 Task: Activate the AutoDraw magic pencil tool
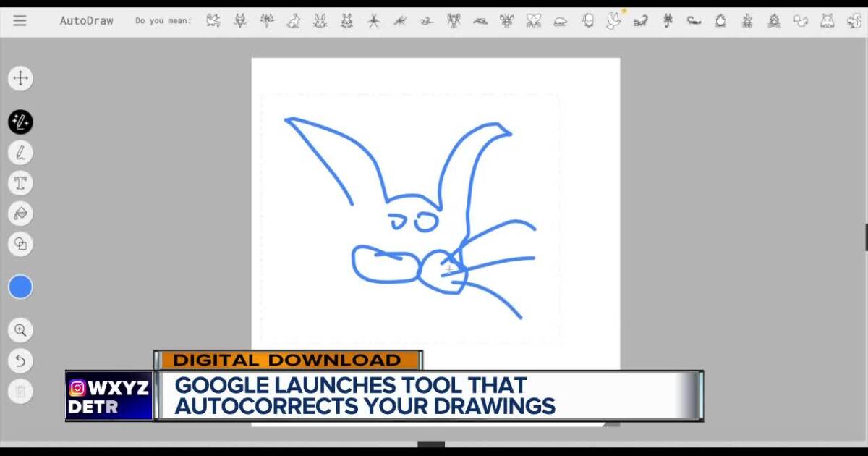tap(20, 122)
